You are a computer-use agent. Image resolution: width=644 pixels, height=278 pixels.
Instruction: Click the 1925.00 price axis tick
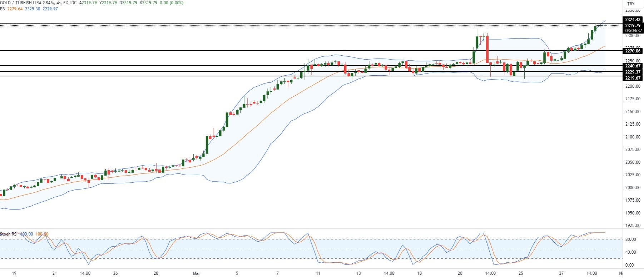click(633, 226)
